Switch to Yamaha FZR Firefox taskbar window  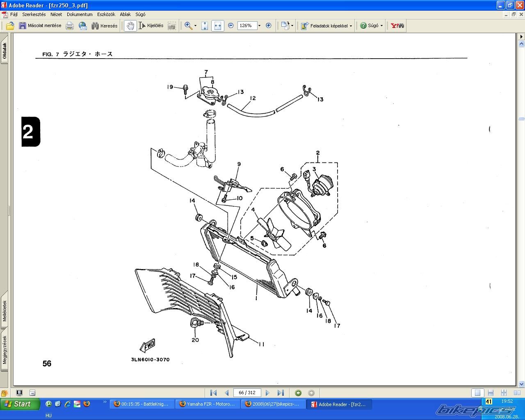(x=208, y=404)
